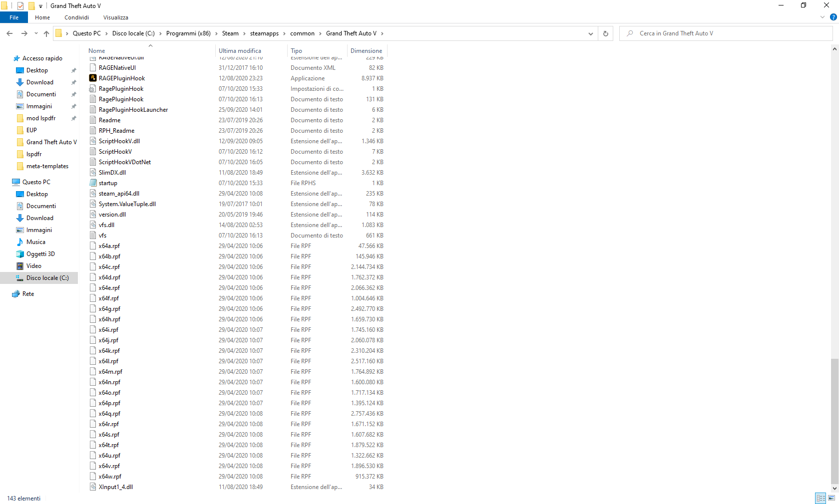Select the ScriptHookVDotNet file name
The height and width of the screenshot is (504, 839).
coord(125,162)
